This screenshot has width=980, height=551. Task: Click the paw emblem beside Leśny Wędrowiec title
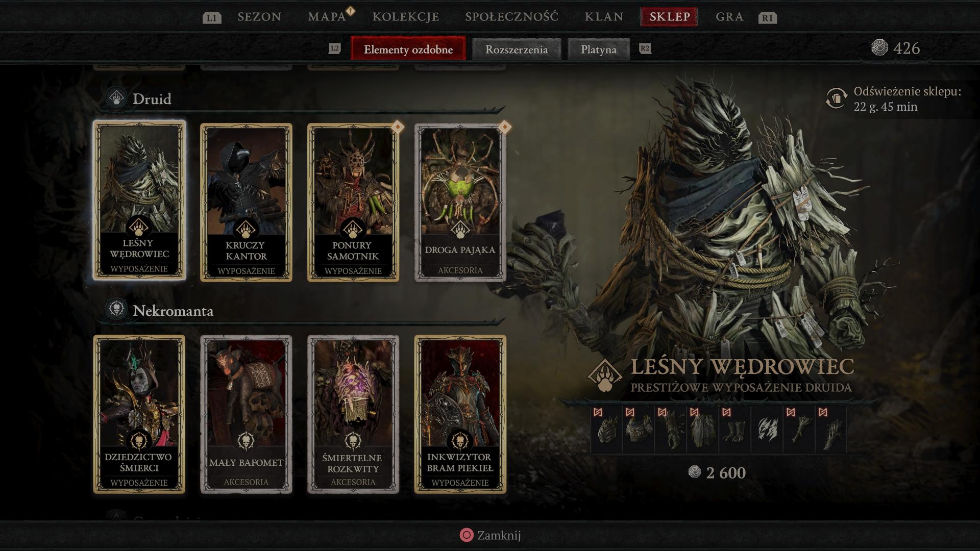point(605,375)
